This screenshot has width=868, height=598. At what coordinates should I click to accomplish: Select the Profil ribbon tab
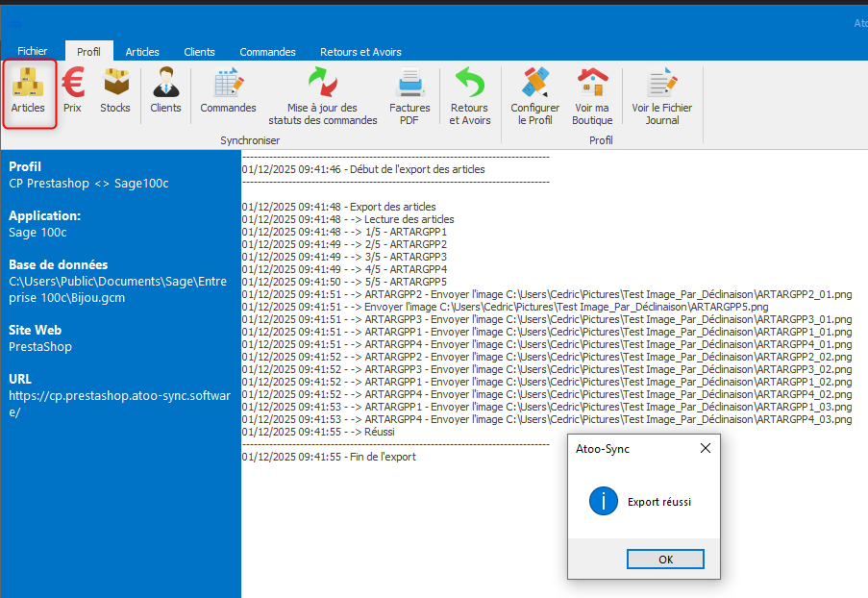click(88, 52)
